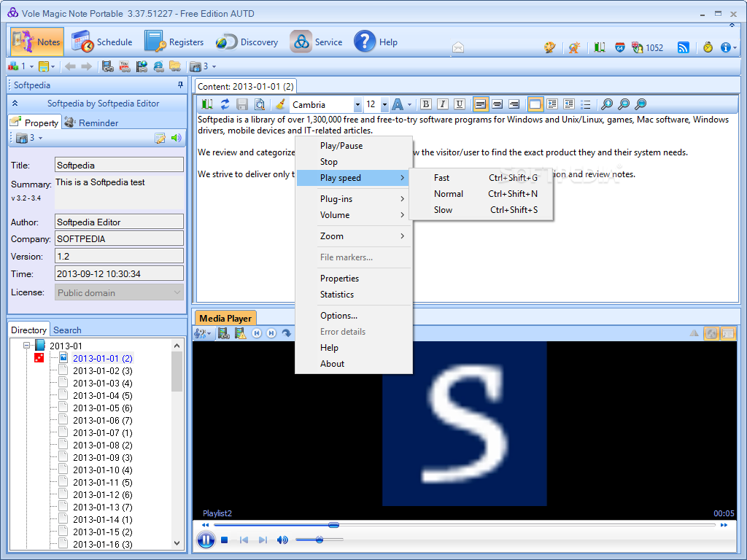Stop playback with square stop button
This screenshot has height=560, width=747.
(225, 540)
